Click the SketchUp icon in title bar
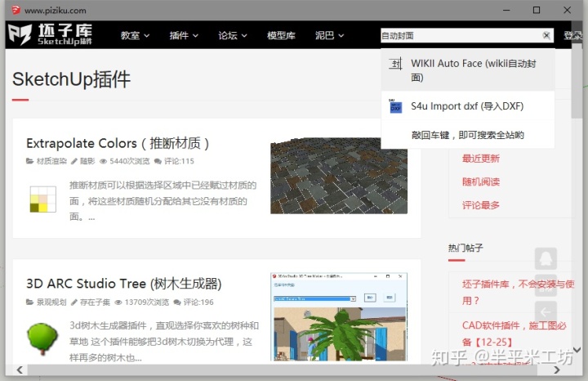 pyautogui.click(x=16, y=10)
